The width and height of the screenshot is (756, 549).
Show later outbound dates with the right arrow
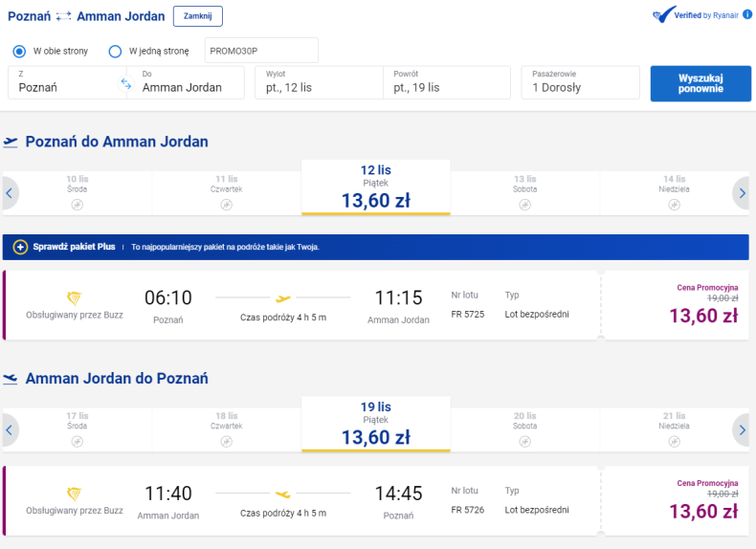[x=742, y=193]
